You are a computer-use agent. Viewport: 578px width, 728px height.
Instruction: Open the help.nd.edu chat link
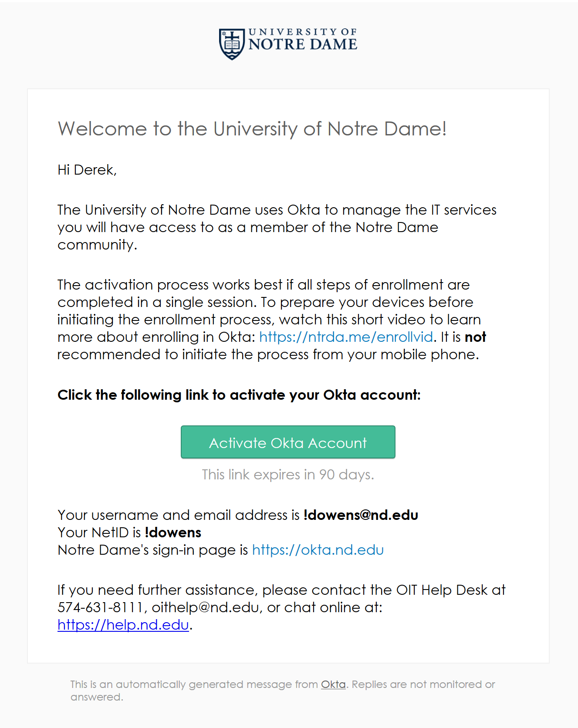pos(123,625)
